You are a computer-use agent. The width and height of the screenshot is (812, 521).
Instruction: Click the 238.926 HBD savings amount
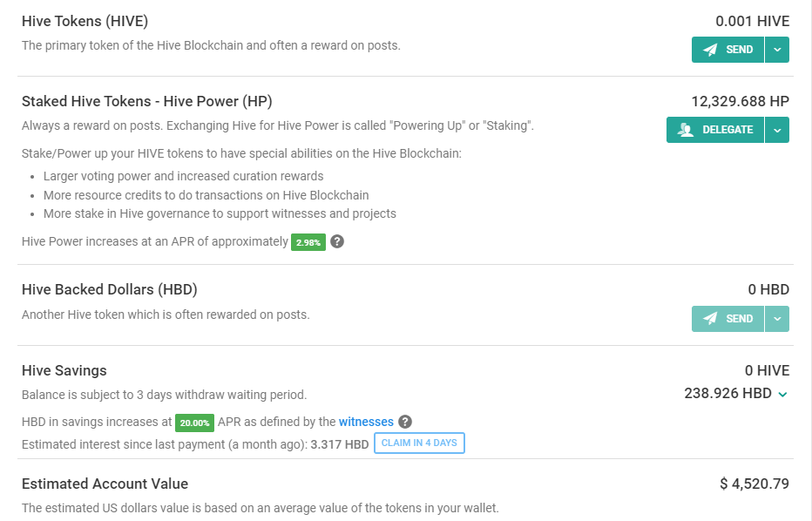tap(728, 394)
